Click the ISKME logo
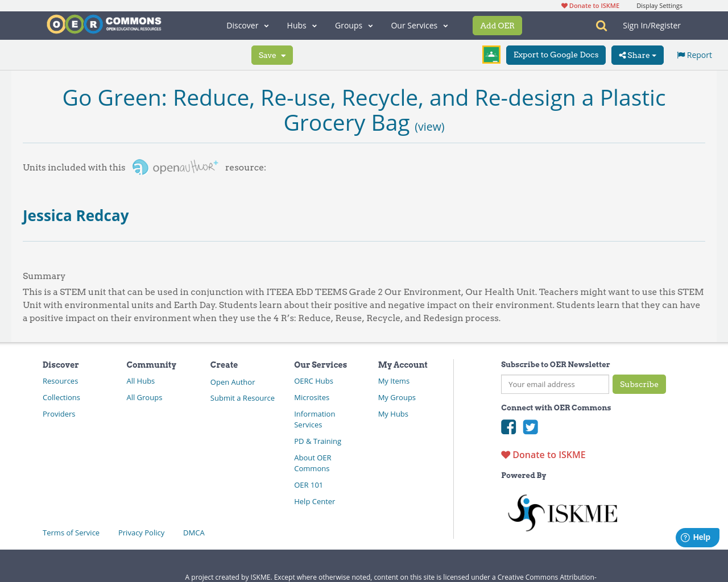 [562, 511]
